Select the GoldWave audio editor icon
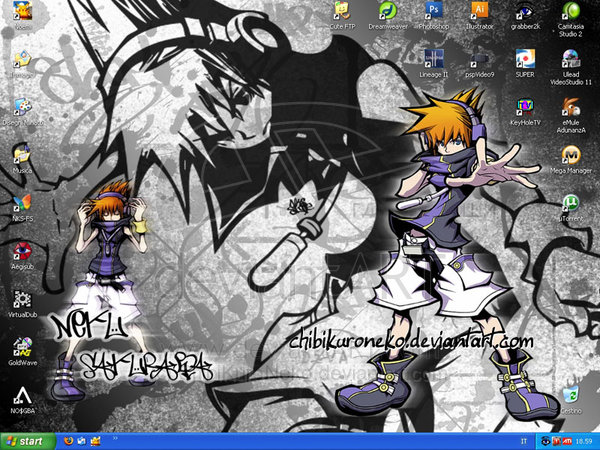This screenshot has height=450, width=600. coord(22,347)
